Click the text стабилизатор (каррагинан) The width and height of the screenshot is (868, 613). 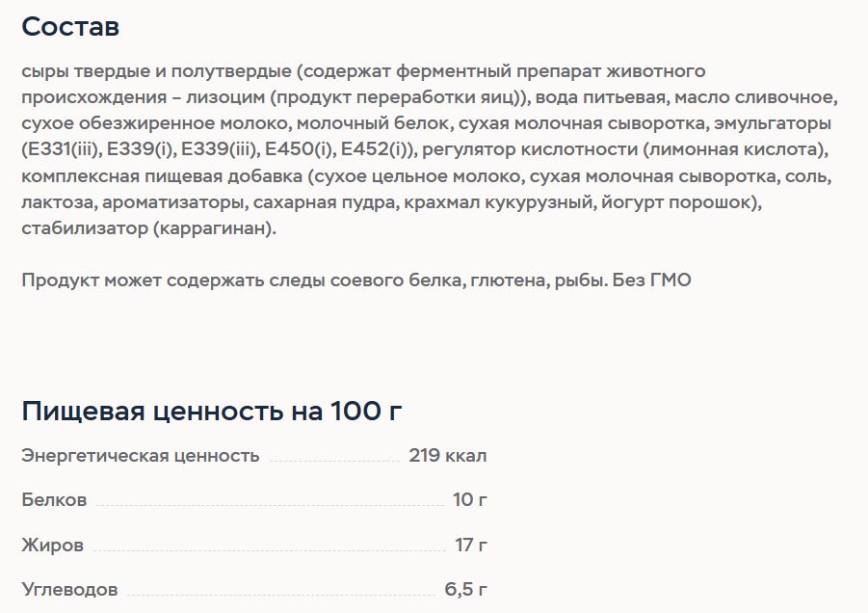149,228
